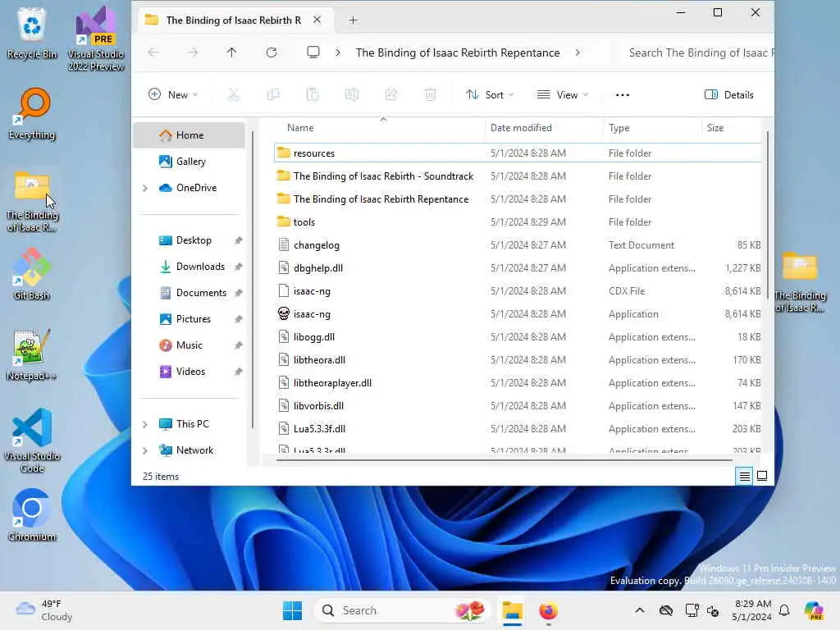Go forward in File Explorer navigation
This screenshot has height=630, width=840.
pos(193,52)
